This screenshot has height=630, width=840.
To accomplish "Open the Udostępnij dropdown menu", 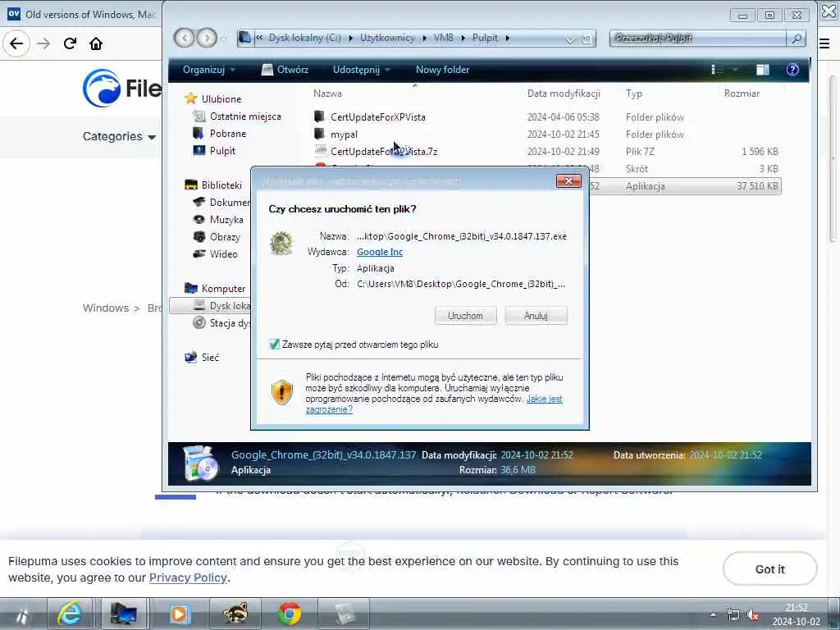I will (361, 70).
